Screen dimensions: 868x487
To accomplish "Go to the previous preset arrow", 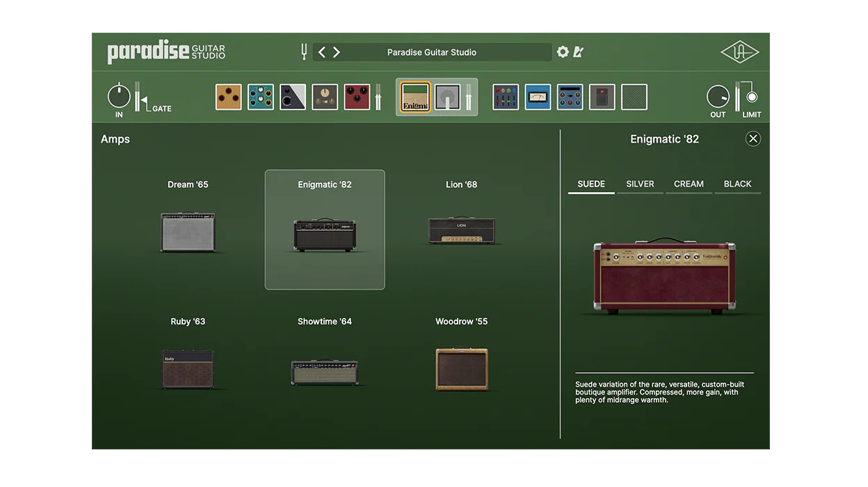I will (322, 52).
